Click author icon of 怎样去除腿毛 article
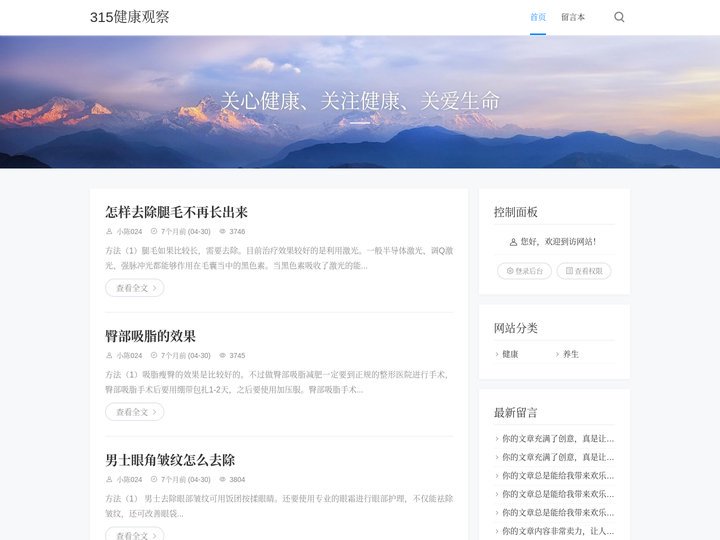Viewport: 720px width, 540px height. point(109,231)
